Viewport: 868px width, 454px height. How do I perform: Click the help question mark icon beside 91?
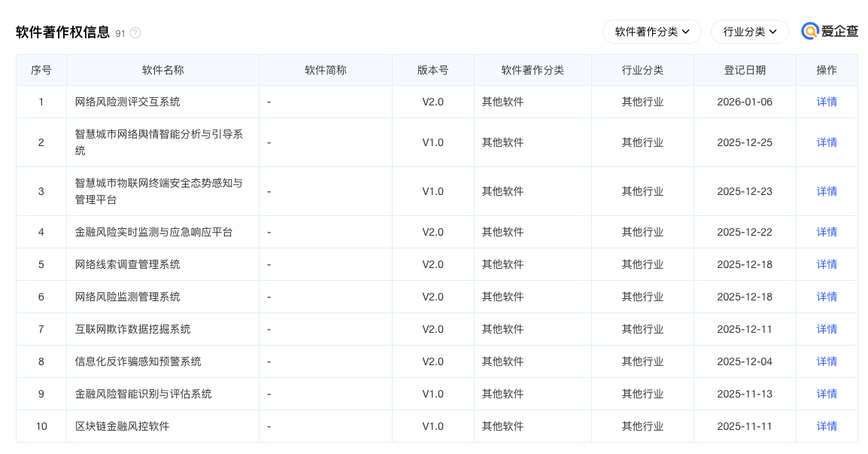point(135,33)
